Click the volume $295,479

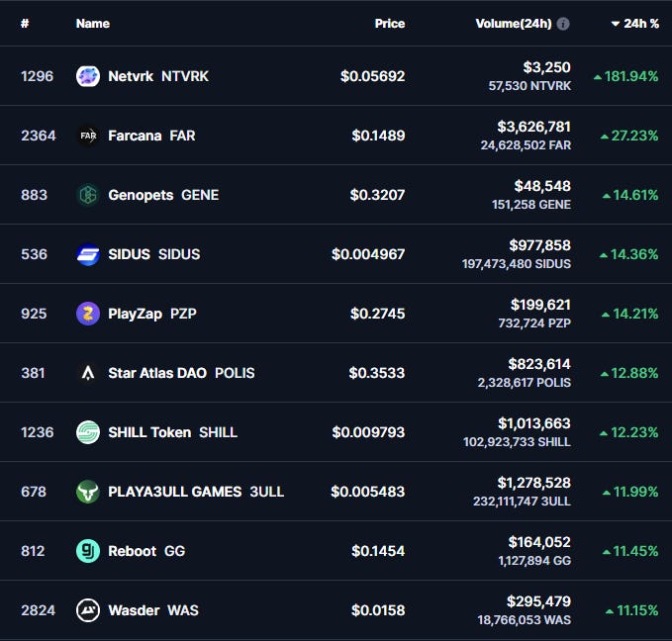(x=538, y=601)
